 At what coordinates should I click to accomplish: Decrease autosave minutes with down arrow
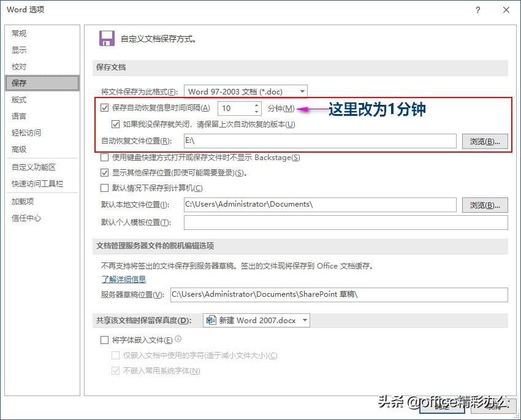[x=256, y=112]
